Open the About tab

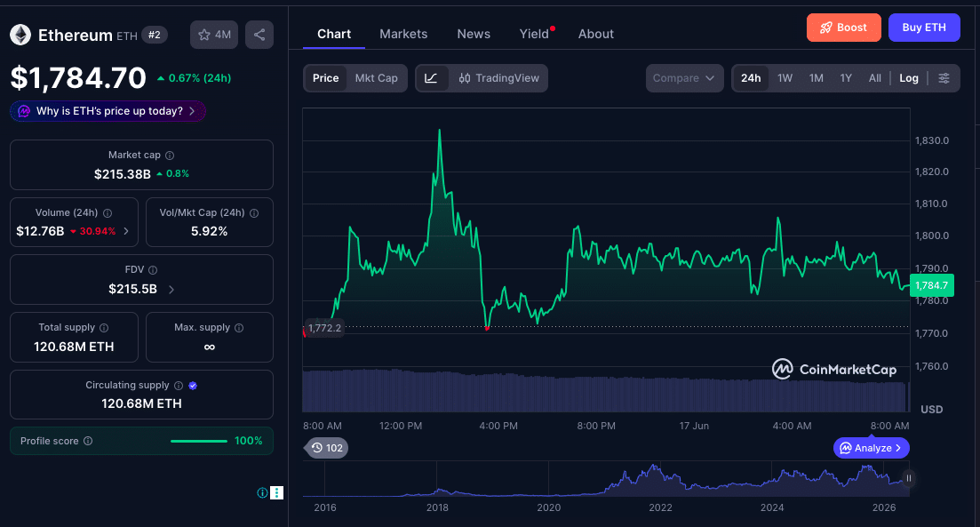pyautogui.click(x=595, y=35)
